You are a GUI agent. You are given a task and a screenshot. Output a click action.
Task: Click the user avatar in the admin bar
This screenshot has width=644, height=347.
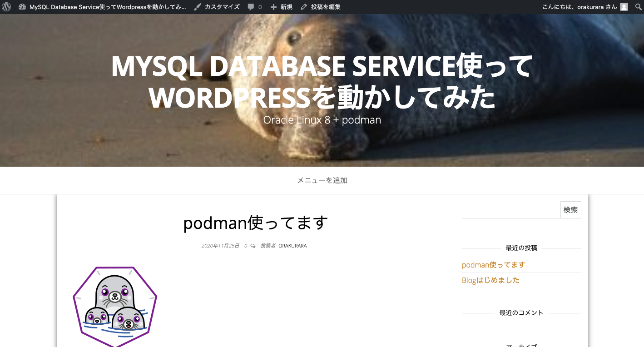point(624,7)
